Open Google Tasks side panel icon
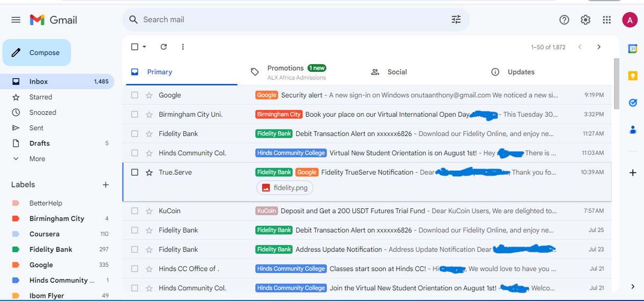The height and width of the screenshot is (301, 644). pos(633,102)
